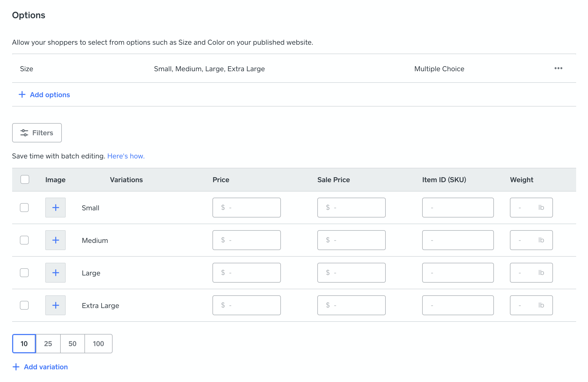Screen dimensions: 588x382
Task: Check the Extra Large variation row
Action: [24, 305]
